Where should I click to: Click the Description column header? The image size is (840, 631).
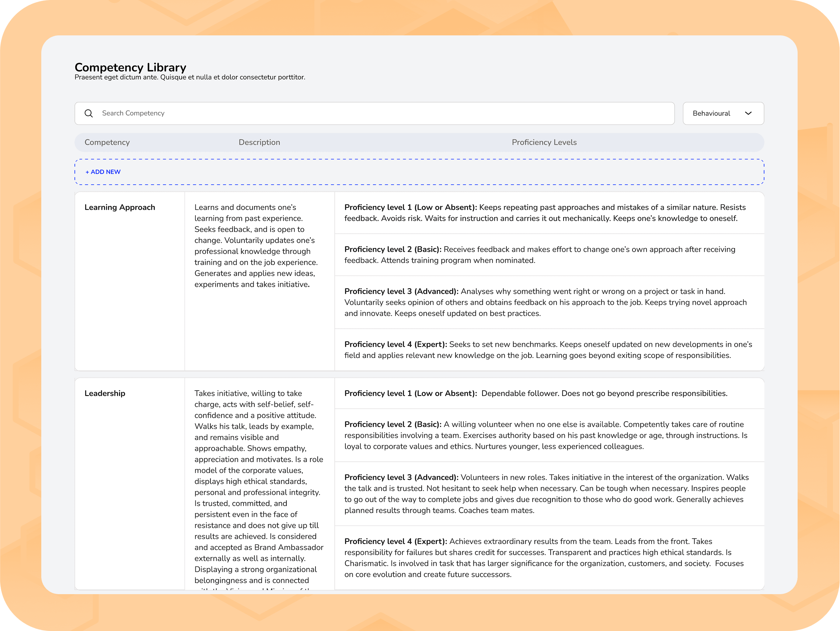[x=259, y=142]
